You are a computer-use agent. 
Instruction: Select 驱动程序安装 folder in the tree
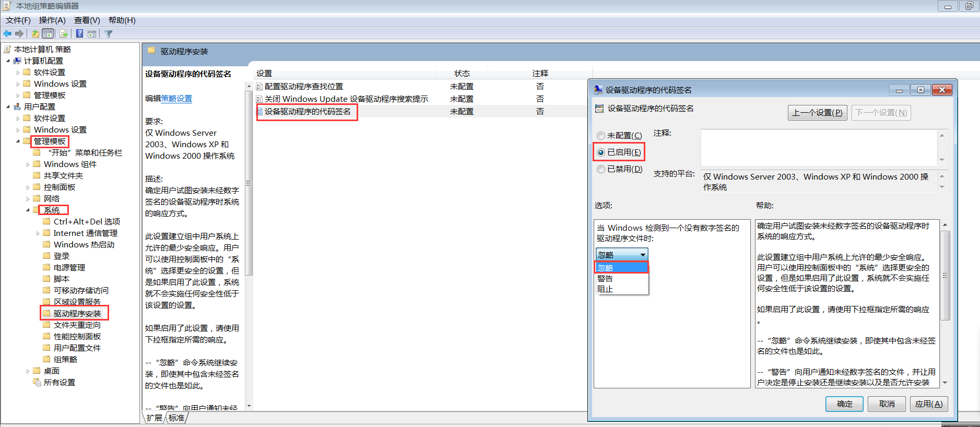point(77,314)
